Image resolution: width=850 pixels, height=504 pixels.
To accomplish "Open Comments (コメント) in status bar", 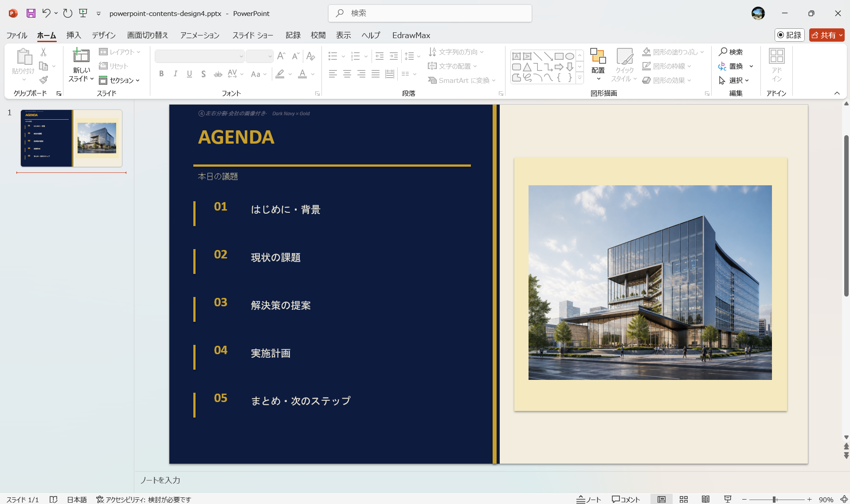I will tap(626, 500).
